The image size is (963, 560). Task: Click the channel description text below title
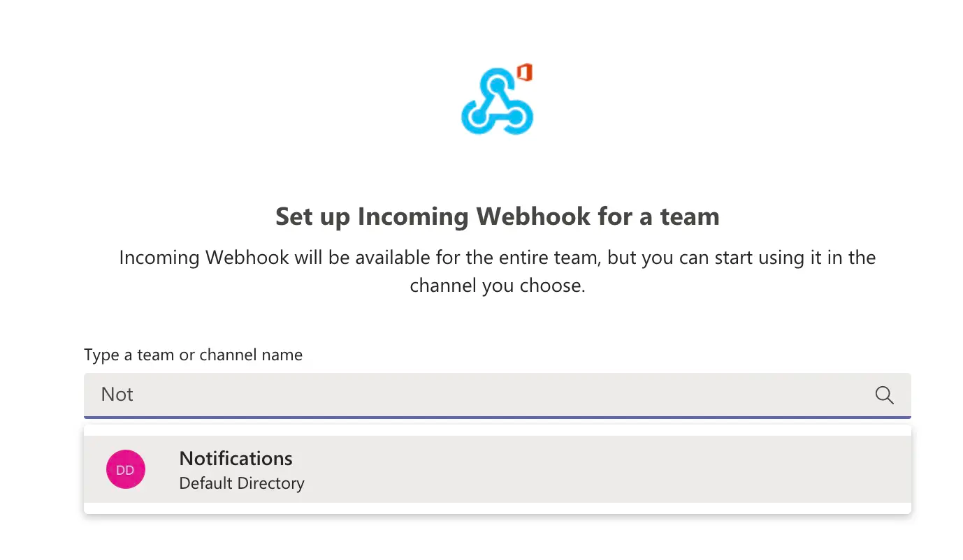(x=498, y=271)
